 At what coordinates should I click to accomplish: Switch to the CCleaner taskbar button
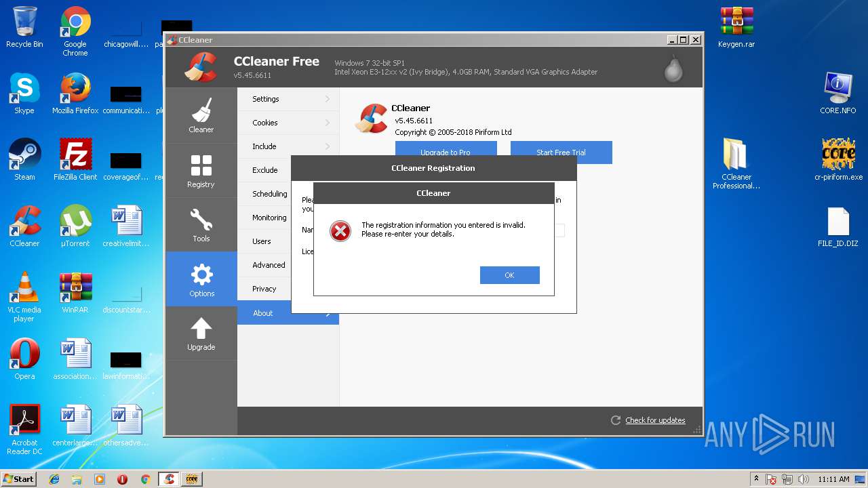click(170, 479)
